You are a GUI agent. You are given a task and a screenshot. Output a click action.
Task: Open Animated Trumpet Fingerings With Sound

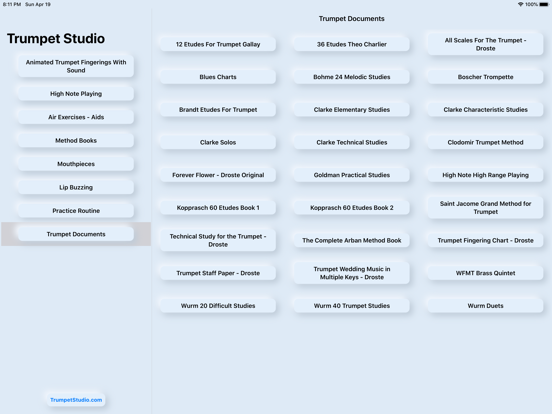pyautogui.click(x=76, y=66)
